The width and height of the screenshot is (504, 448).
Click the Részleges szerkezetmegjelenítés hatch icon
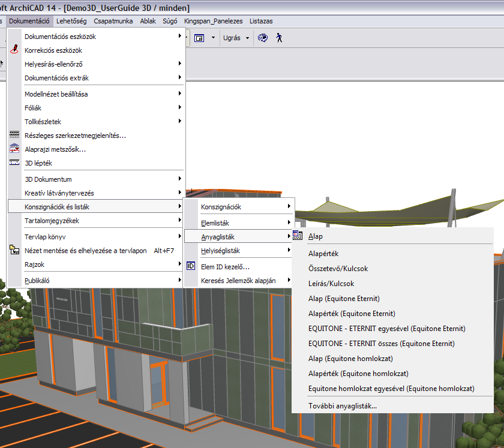coord(14,134)
